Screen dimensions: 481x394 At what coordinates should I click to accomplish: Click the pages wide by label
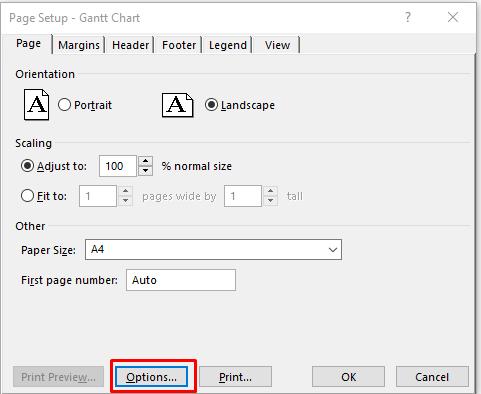[179, 196]
